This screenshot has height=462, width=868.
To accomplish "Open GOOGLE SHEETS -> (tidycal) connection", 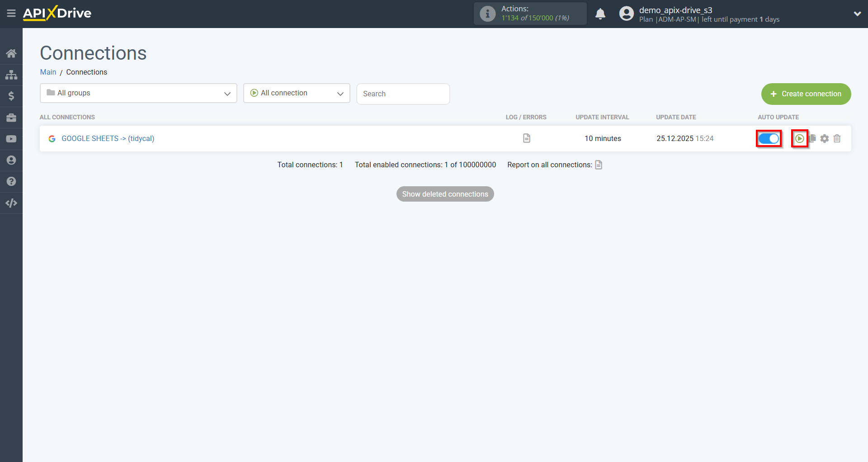I will pyautogui.click(x=108, y=138).
